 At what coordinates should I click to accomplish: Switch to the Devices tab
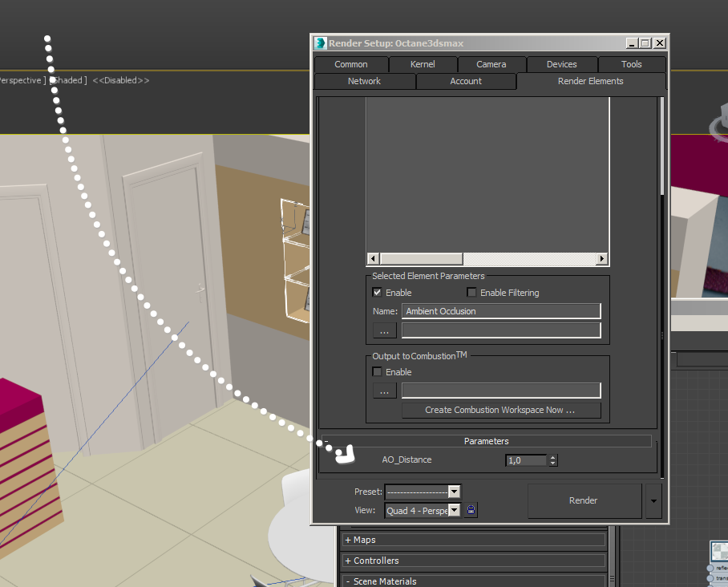[x=562, y=64]
